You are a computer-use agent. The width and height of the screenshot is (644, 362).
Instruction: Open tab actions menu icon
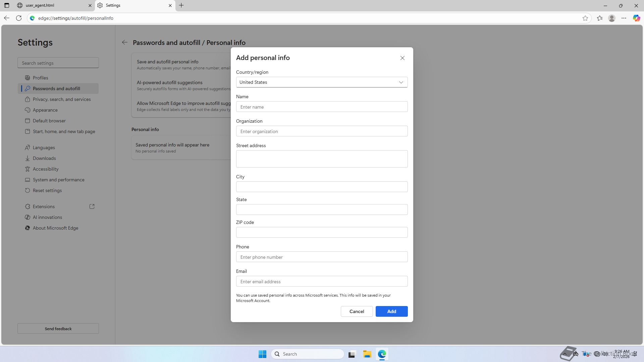[6, 5]
